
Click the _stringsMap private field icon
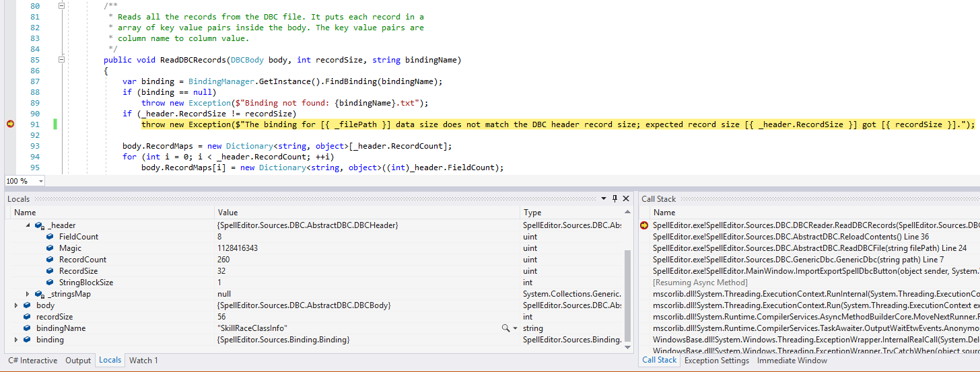39,294
